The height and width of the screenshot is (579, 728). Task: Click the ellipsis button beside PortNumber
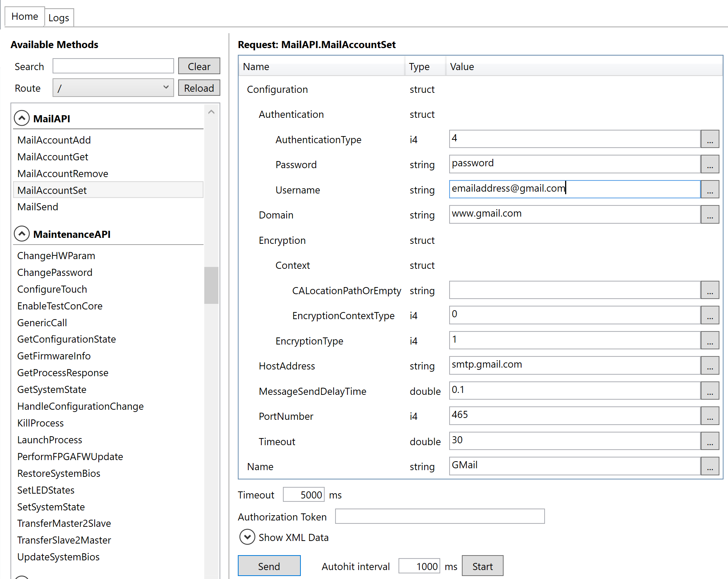click(709, 416)
